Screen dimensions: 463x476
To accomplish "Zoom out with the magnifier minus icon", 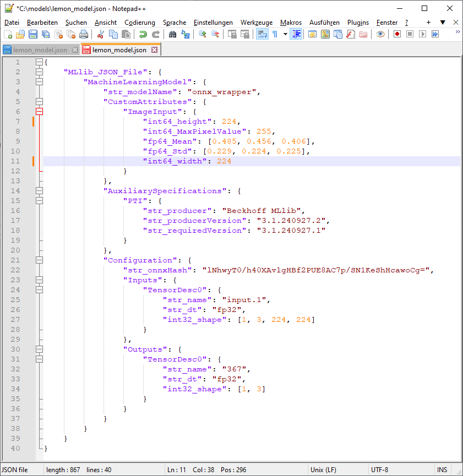I will coord(215,34).
